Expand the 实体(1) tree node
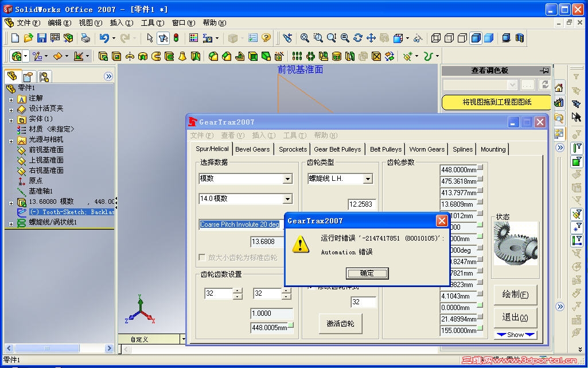Viewport: 588px width, 368px height. [11, 121]
